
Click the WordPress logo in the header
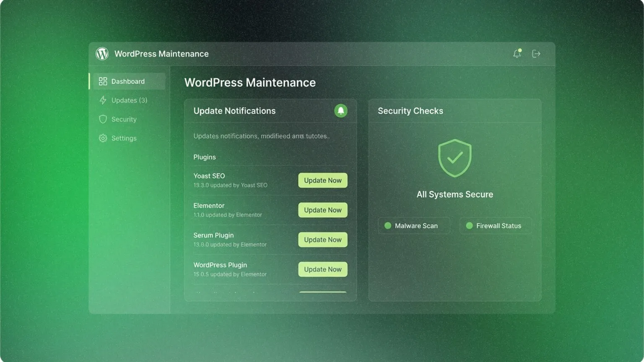click(102, 54)
